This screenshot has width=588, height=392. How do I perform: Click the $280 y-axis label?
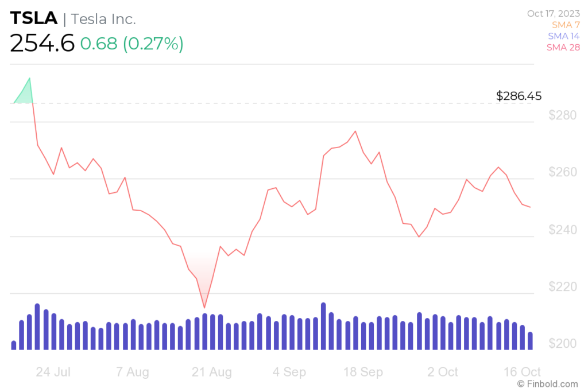coord(562,115)
